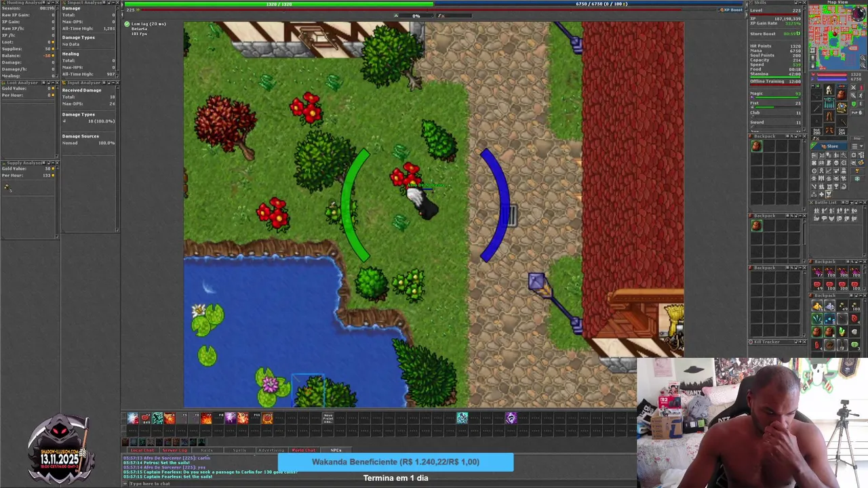Click the Stop button beside the inventory
The image size is (868, 488).
tap(857, 139)
